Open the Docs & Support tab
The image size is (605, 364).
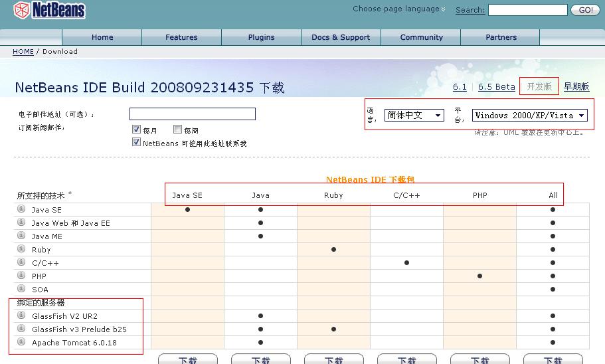coord(341,37)
